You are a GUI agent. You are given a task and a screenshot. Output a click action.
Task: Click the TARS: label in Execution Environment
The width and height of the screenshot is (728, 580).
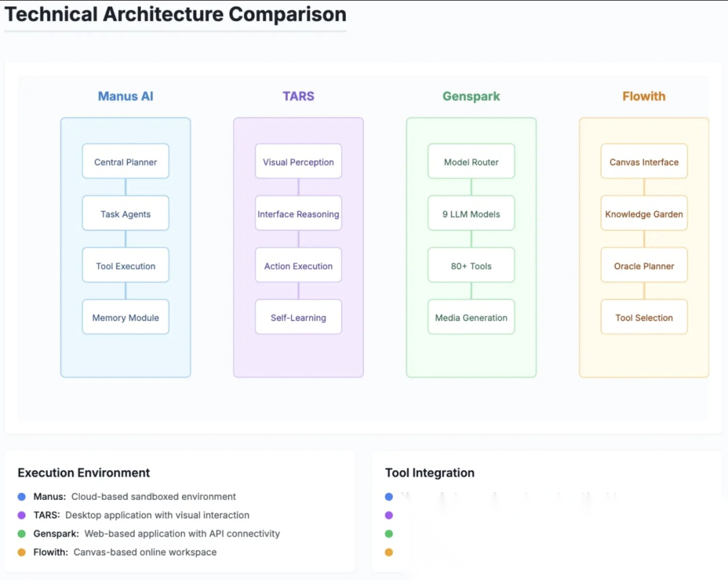(47, 515)
